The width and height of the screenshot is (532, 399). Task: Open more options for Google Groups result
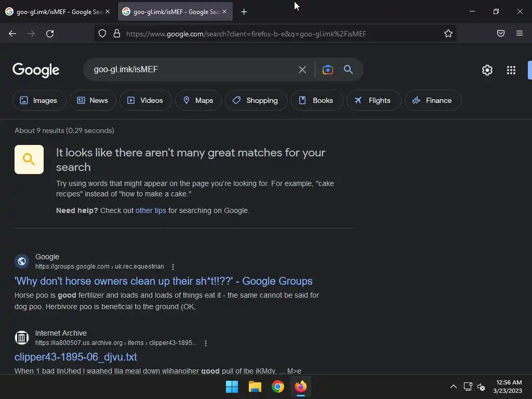(x=173, y=267)
